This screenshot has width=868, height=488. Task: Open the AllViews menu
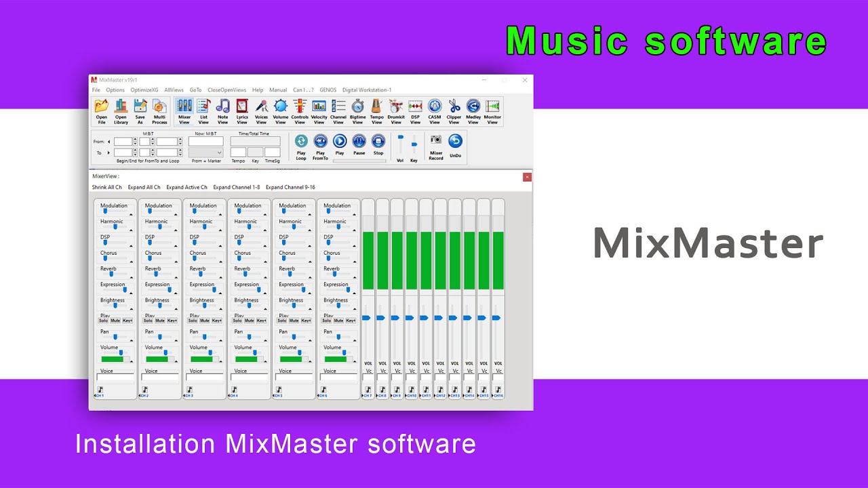tap(174, 89)
